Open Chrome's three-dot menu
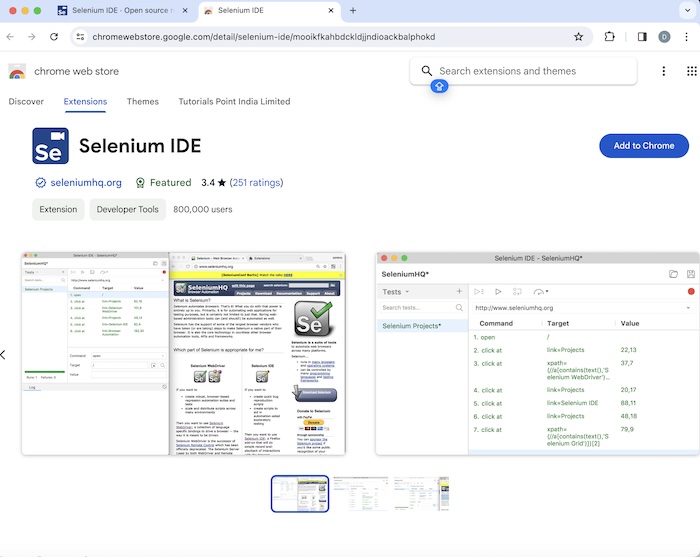This screenshot has width=700, height=557. pyautogui.click(x=687, y=37)
